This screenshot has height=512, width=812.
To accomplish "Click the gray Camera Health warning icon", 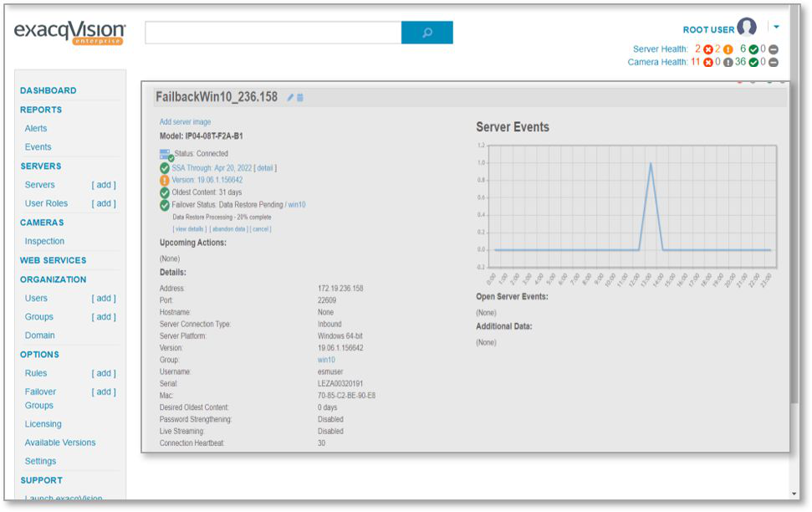I will [x=728, y=62].
